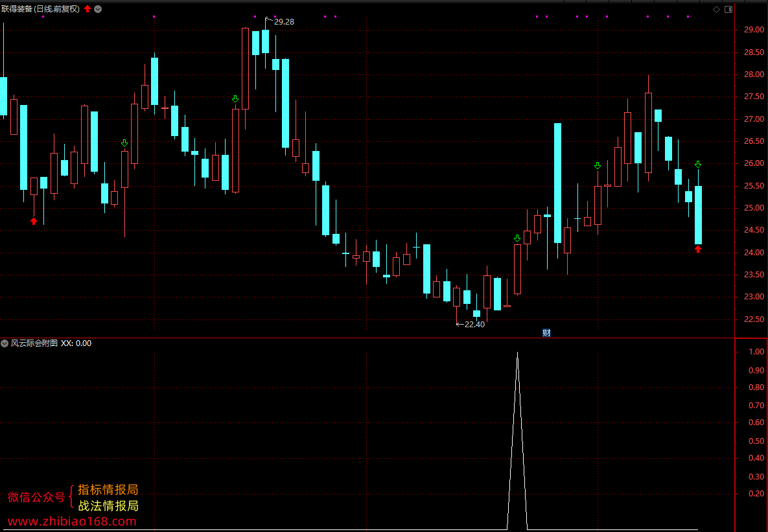Toggle the side panel icon at top right
The image size is (768, 532).
tap(728, 9)
